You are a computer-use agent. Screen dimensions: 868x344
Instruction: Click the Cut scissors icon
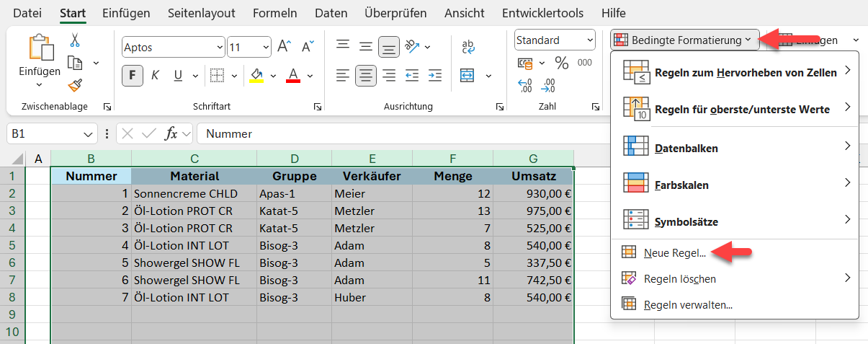(75, 40)
